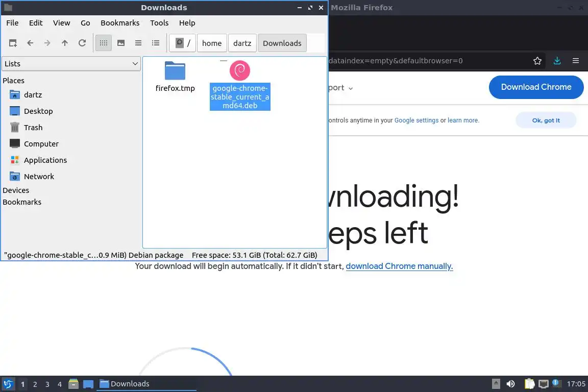The width and height of the screenshot is (588, 392).
Task: Open the Google settings link
Action: click(416, 120)
